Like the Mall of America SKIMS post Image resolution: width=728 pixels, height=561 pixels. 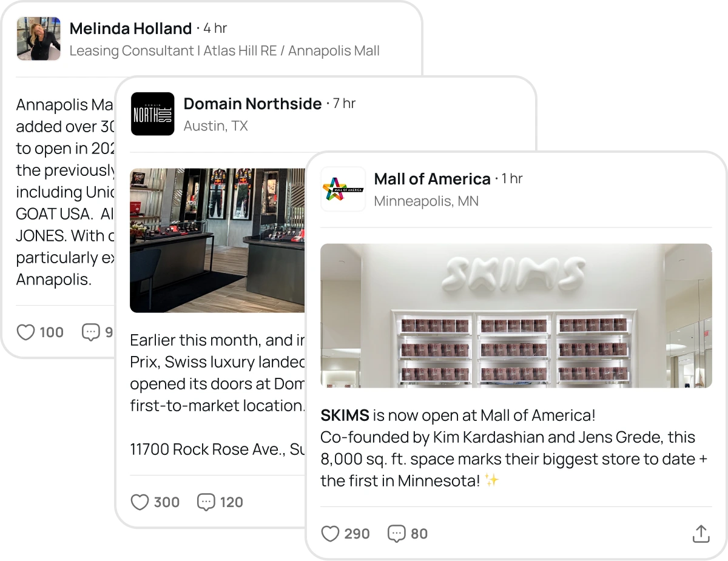point(330,534)
